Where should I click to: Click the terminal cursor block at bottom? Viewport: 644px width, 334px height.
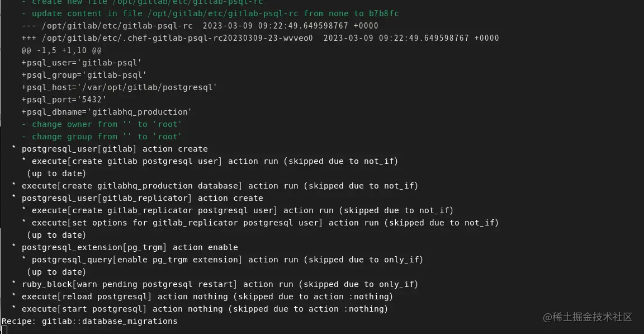4,330
